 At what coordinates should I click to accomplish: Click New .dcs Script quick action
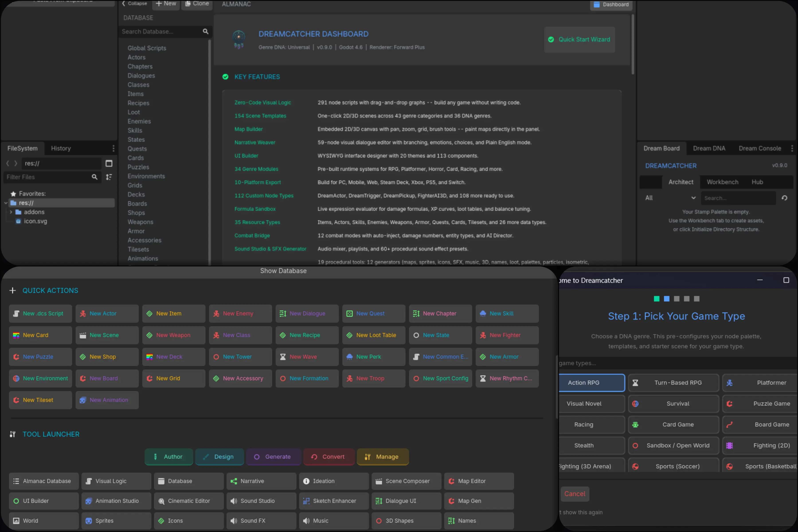[40, 313]
